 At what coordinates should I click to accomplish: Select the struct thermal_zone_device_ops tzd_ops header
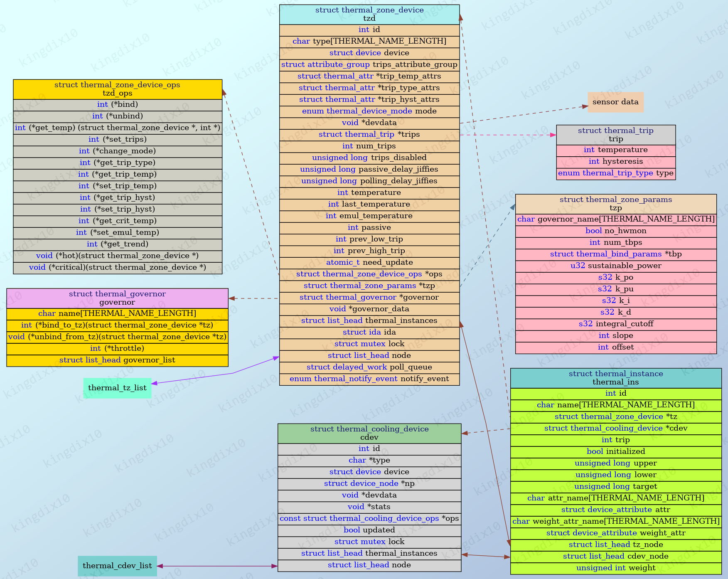(x=117, y=89)
